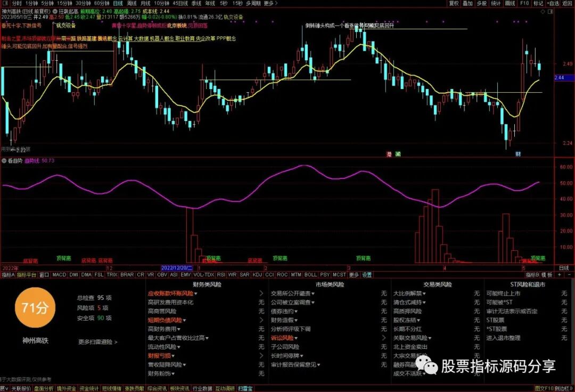Open the 关联报价 bottom tab
Image resolution: width=575 pixels, height=392 pixels.
[21, 388]
